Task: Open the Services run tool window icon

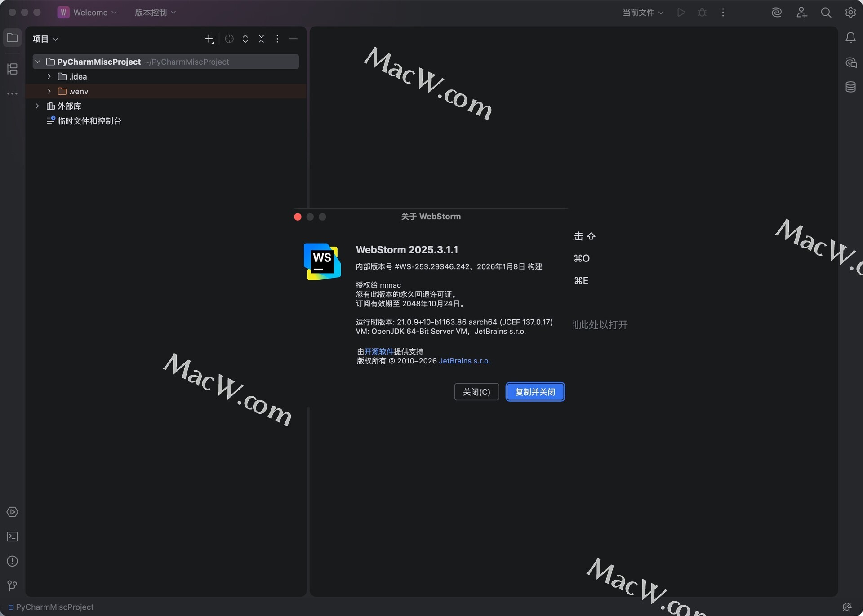Action: coord(12,512)
